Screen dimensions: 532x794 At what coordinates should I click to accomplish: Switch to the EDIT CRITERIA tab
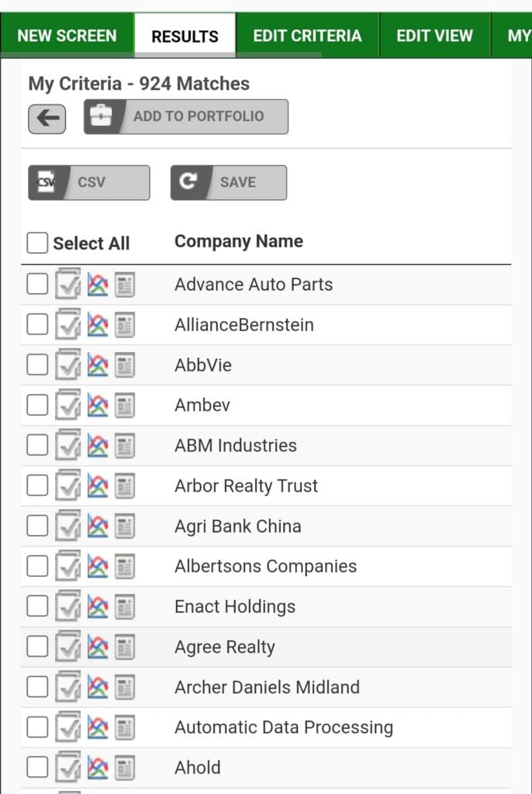[x=306, y=35]
